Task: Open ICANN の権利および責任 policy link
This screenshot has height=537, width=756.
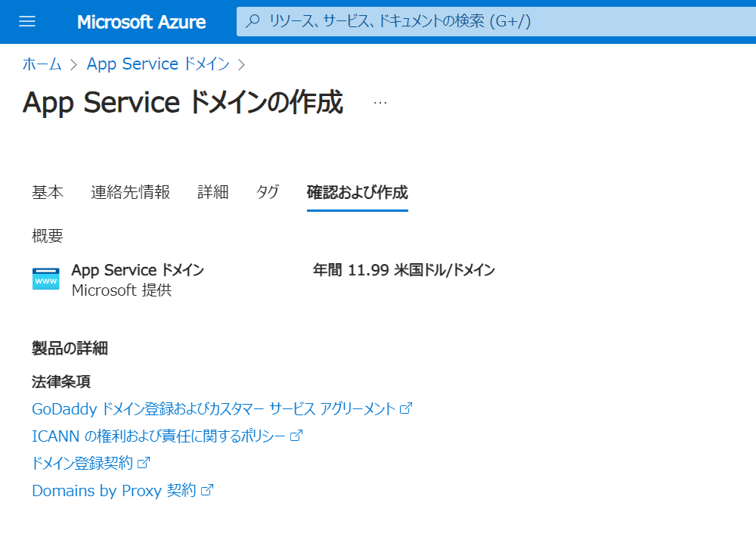Action: click(x=159, y=436)
